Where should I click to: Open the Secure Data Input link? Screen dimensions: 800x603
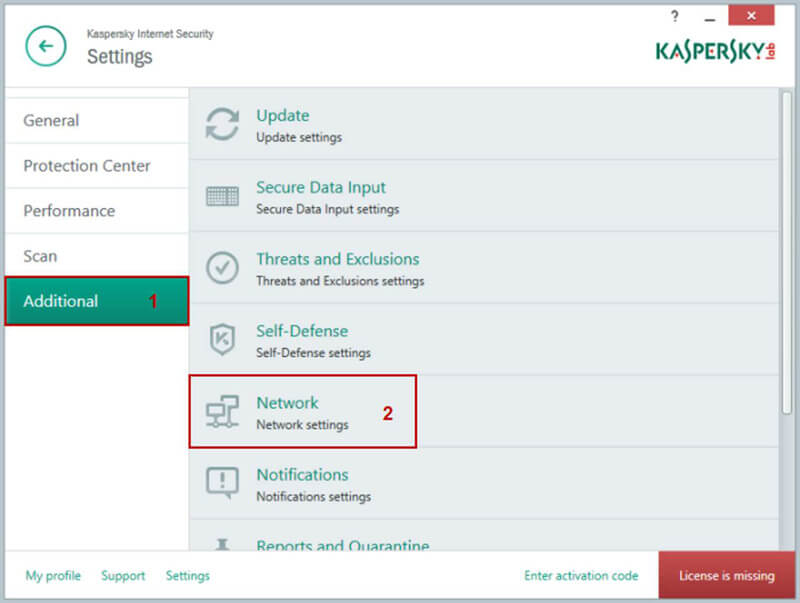[x=321, y=187]
